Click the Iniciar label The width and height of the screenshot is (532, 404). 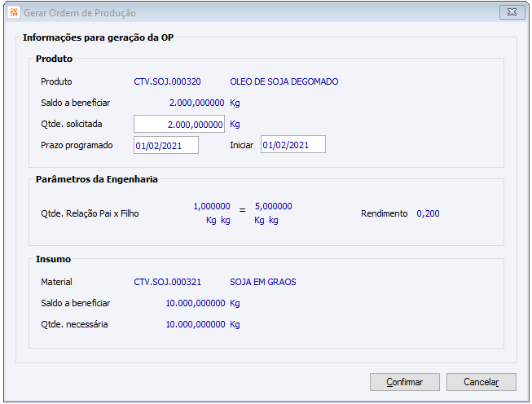242,145
